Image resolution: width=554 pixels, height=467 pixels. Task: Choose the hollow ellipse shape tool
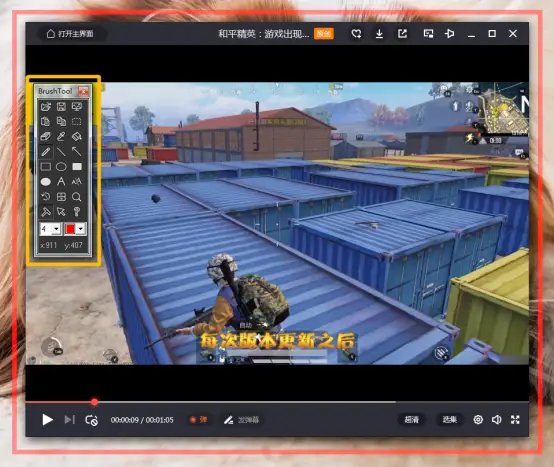(x=61, y=166)
